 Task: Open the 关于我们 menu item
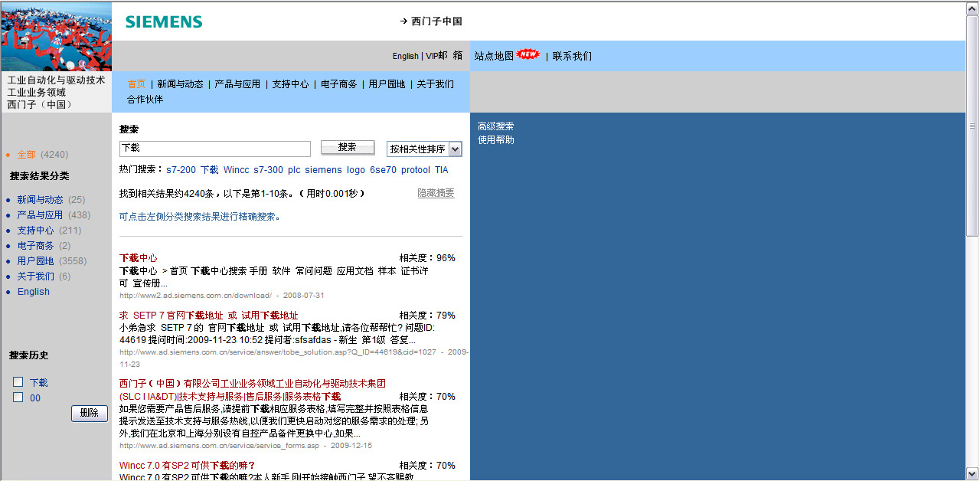coord(435,84)
